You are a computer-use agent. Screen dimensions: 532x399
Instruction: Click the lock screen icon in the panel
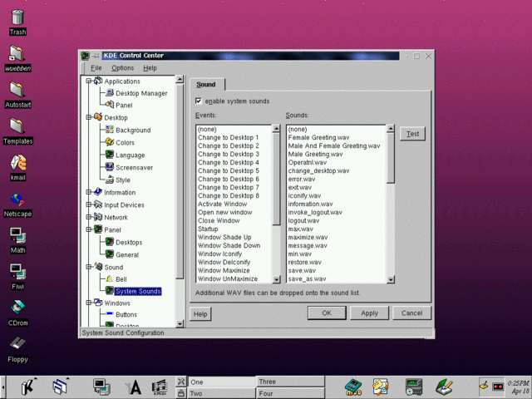pyautogui.click(x=181, y=393)
